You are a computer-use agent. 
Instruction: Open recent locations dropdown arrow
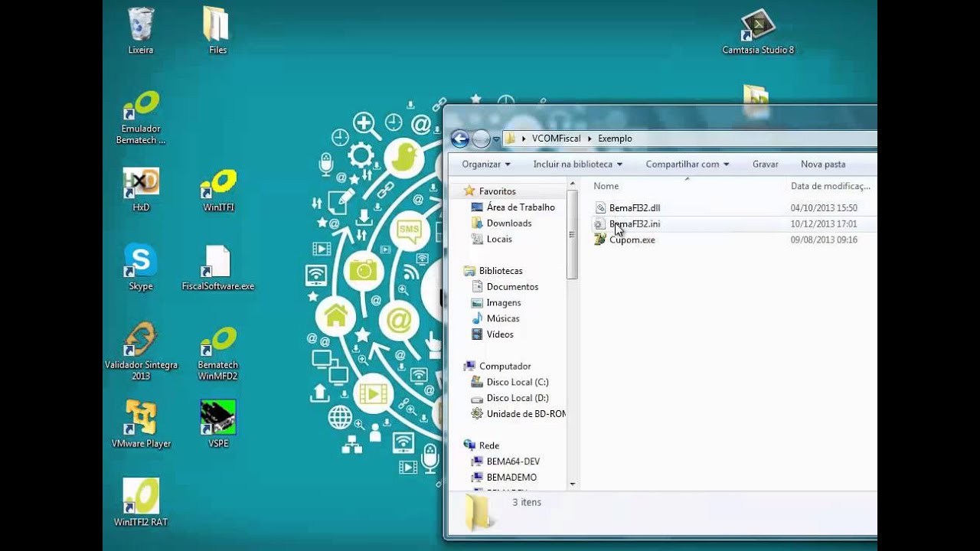(496, 139)
